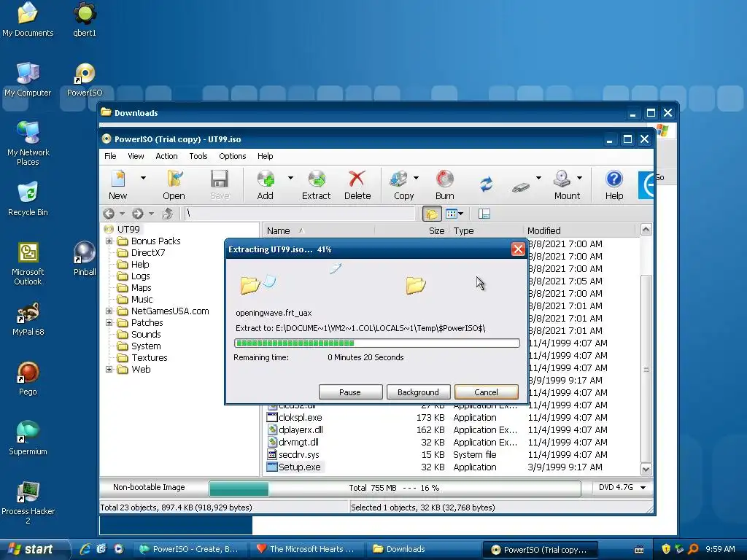Image resolution: width=747 pixels, height=560 pixels.
Task: Click the USB drive toolbar icon
Action: click(521, 187)
